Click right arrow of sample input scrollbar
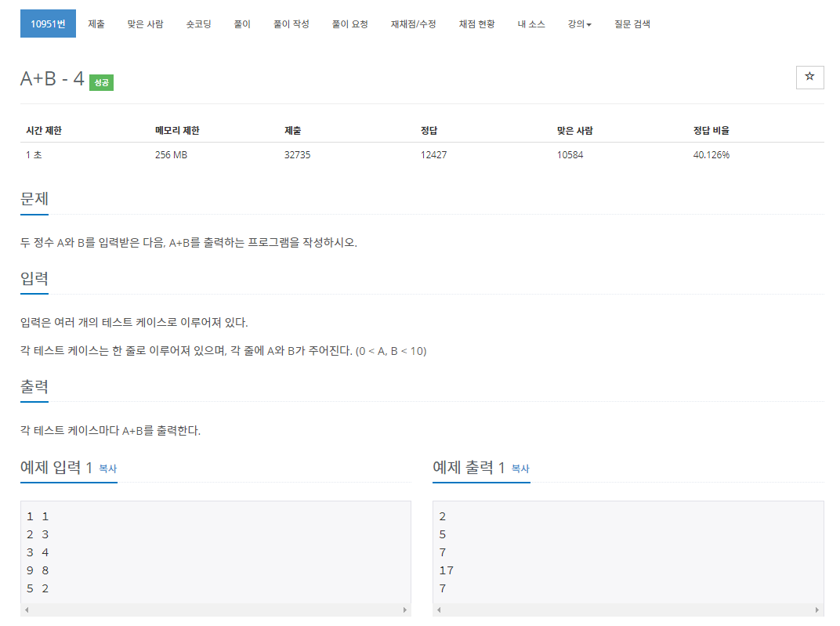This screenshot has width=840, height=626. [x=405, y=610]
